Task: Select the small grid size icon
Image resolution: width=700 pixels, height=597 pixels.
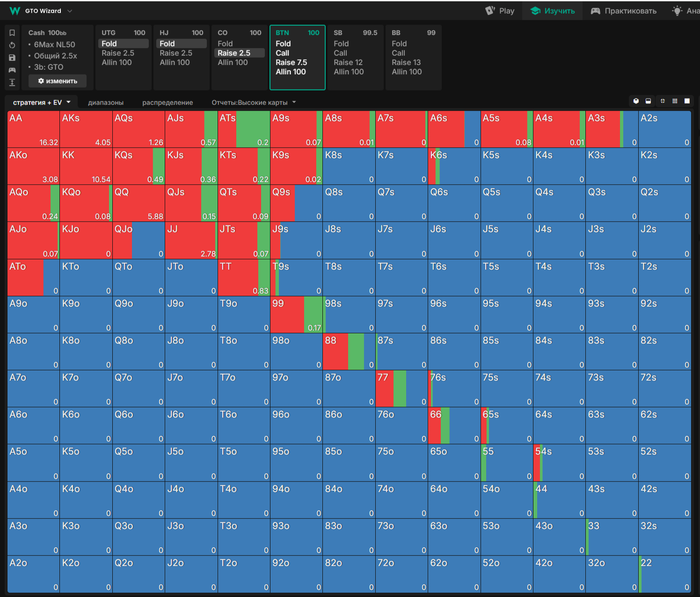Action: click(x=662, y=101)
